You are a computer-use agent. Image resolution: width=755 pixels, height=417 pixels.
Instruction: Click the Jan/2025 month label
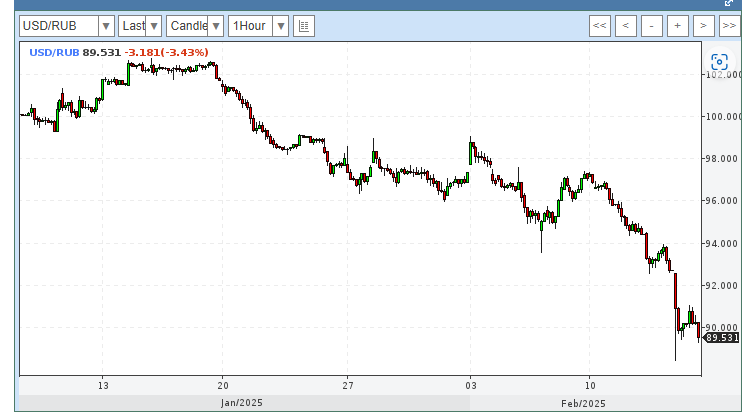pyautogui.click(x=242, y=403)
